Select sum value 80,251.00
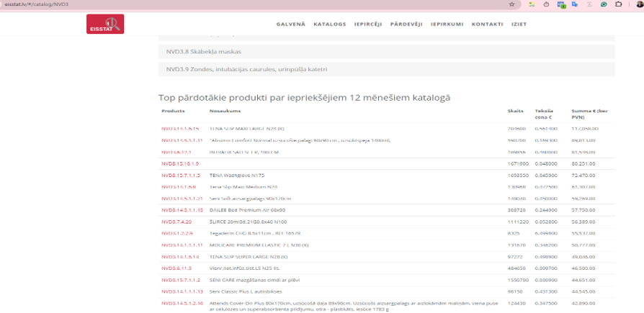The height and width of the screenshot is (313, 644). pyautogui.click(x=583, y=163)
